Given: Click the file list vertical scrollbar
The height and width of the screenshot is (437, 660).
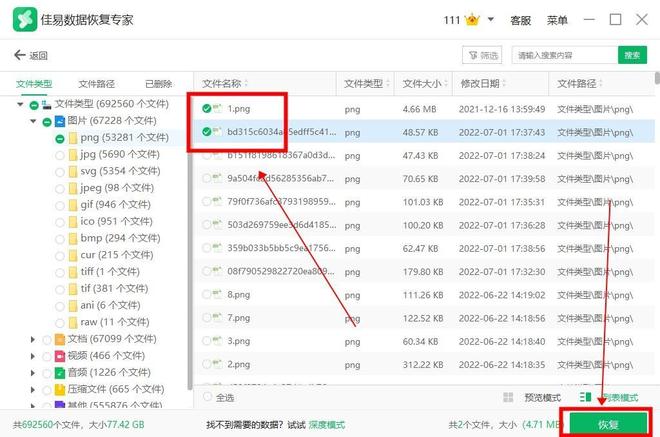Looking at the screenshot, I should click(657, 79).
